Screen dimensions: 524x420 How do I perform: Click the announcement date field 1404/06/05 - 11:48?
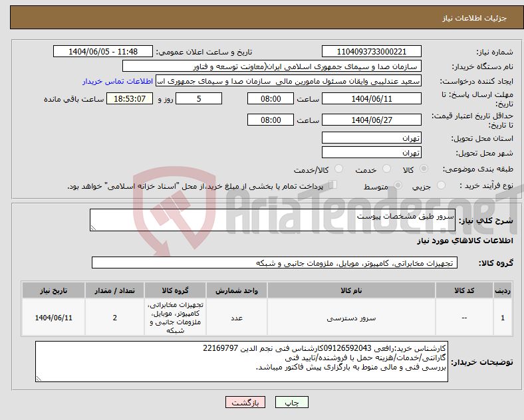[103, 51]
